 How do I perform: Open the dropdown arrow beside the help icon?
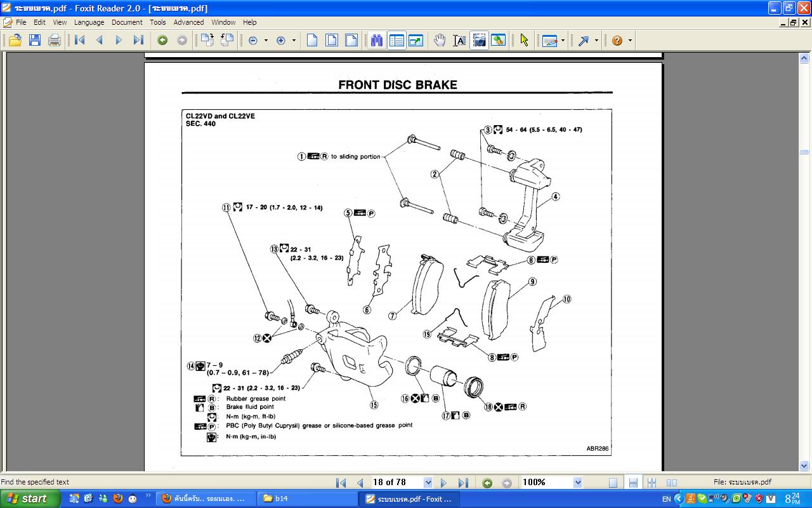(630, 40)
